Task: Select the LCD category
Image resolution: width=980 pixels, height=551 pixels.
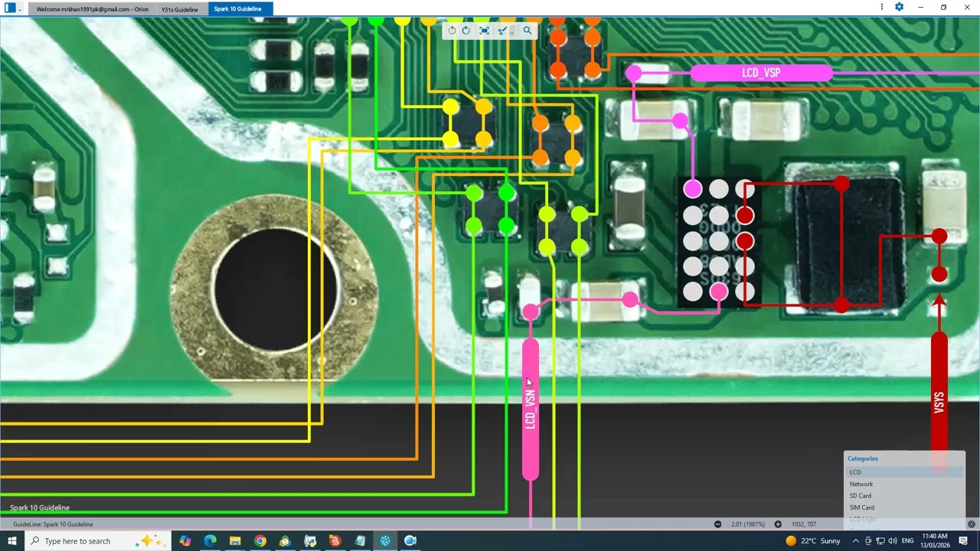Action: pyautogui.click(x=855, y=472)
